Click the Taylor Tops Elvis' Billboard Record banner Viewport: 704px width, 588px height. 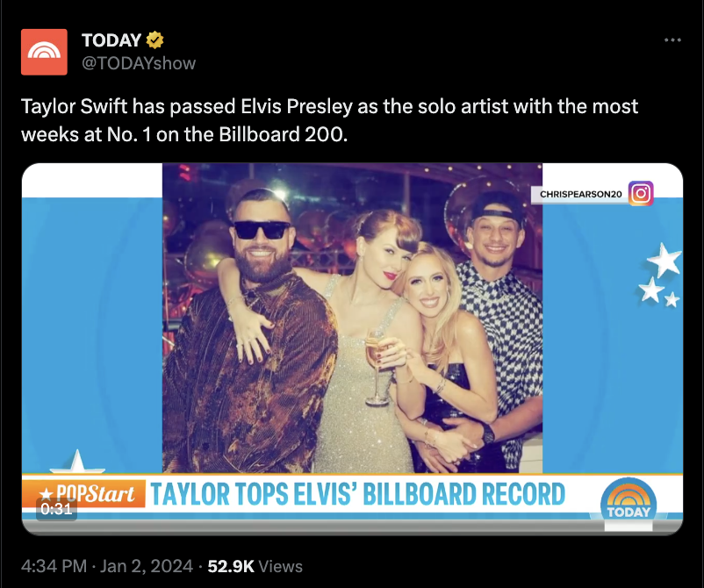[x=357, y=494]
